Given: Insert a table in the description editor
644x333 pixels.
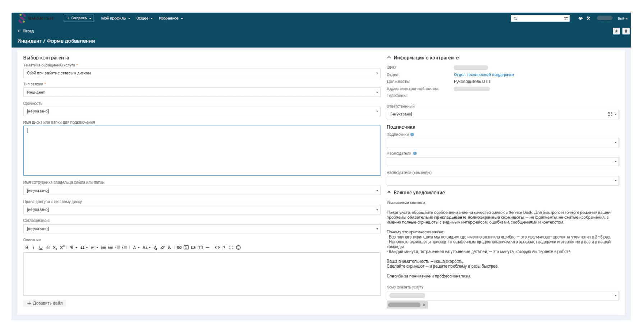Looking at the screenshot, I should point(200,248).
